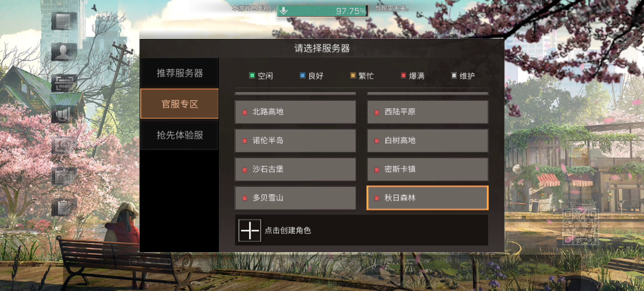Viewport: 644px width, 291px height.
Task: Click the green 空闲 status legend swatch
Action: tap(252, 76)
